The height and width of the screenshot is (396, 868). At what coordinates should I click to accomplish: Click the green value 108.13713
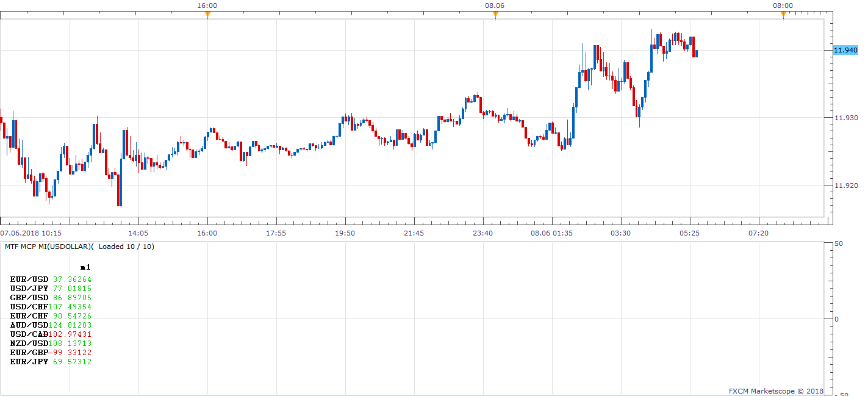click(70, 344)
